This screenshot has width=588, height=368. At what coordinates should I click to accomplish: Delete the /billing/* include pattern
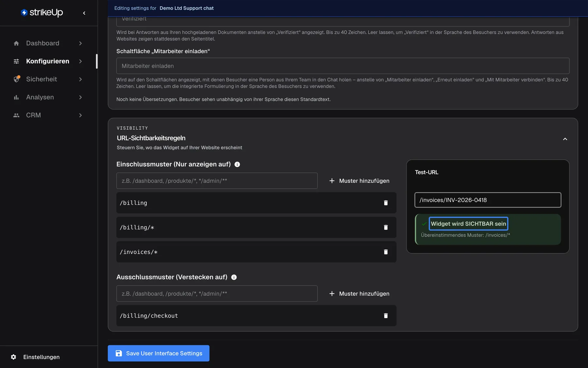[386, 227]
